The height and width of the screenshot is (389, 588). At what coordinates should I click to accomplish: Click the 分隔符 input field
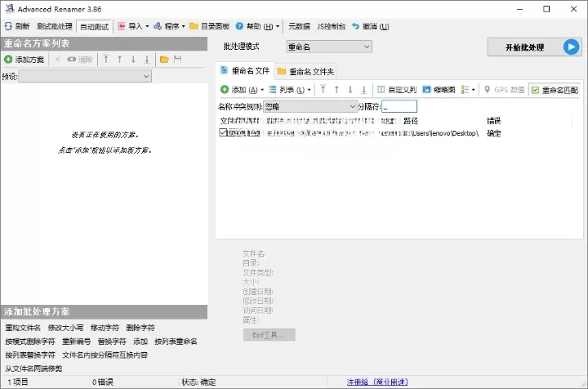399,106
